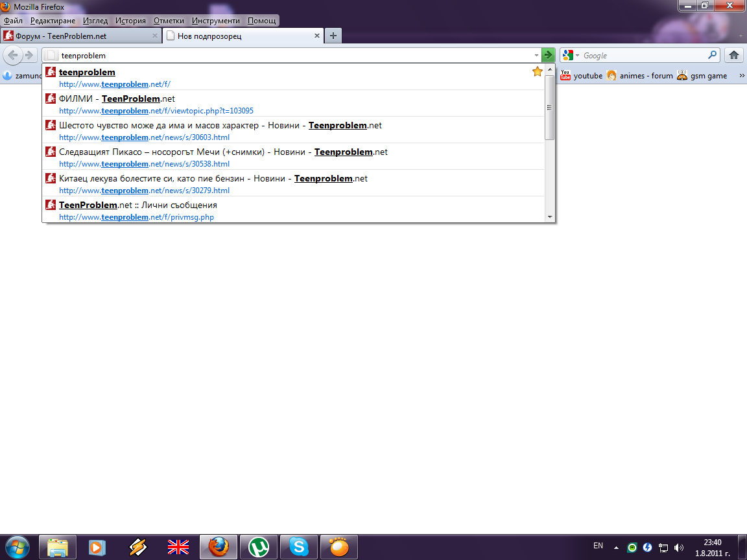Viewport: 747px width, 560px height.
Task: Click the Firefox taskbar icon
Action: point(218,547)
